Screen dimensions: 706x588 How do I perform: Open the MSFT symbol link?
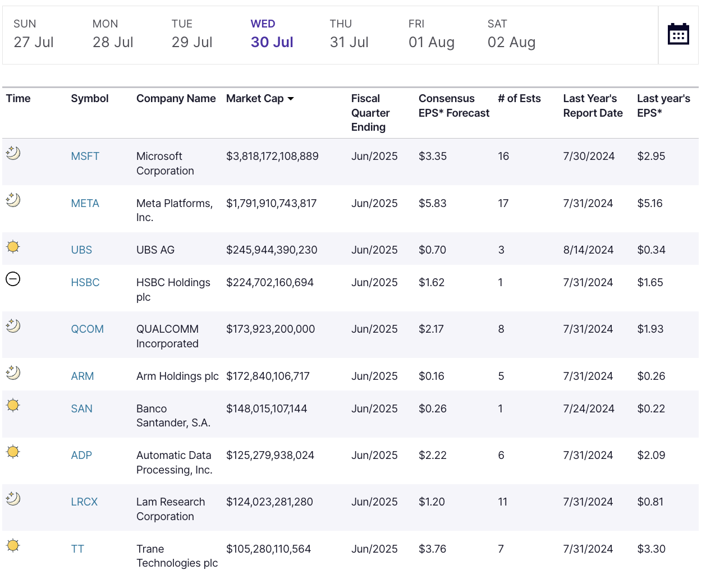pos(85,157)
